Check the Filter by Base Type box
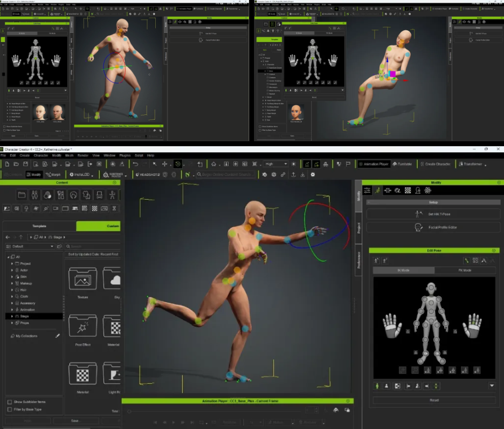 [x=10, y=410]
